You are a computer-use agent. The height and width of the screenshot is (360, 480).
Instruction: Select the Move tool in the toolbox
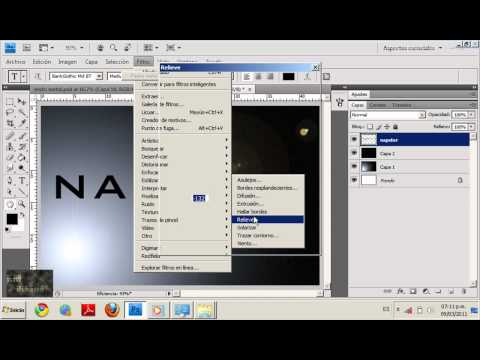22,101
